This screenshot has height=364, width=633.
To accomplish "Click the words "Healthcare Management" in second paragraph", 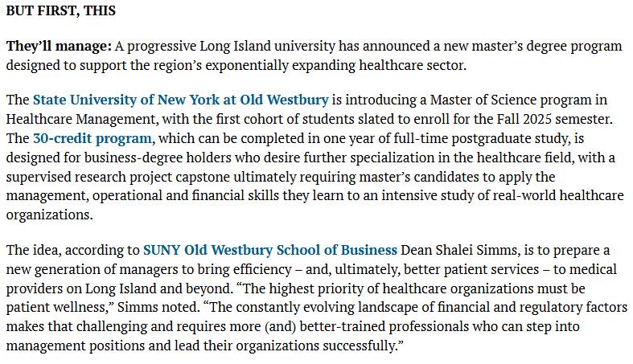I will 74,120.
